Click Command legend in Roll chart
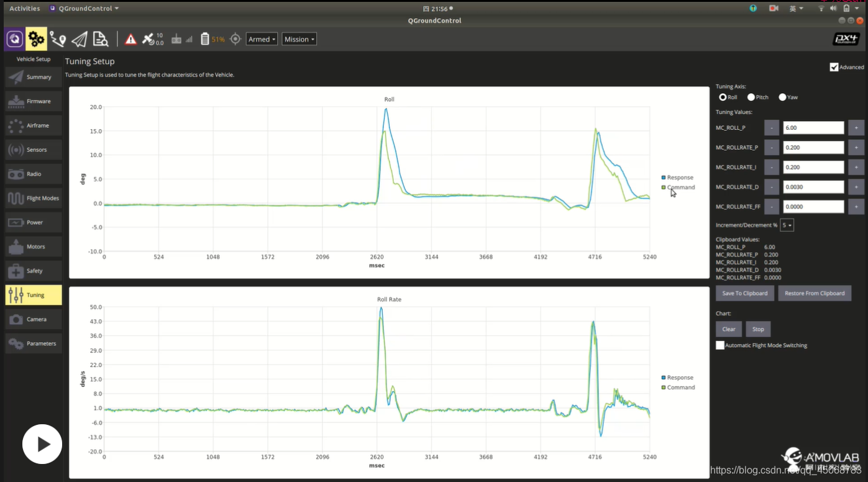Viewport: 868px width, 482px height. [678, 188]
